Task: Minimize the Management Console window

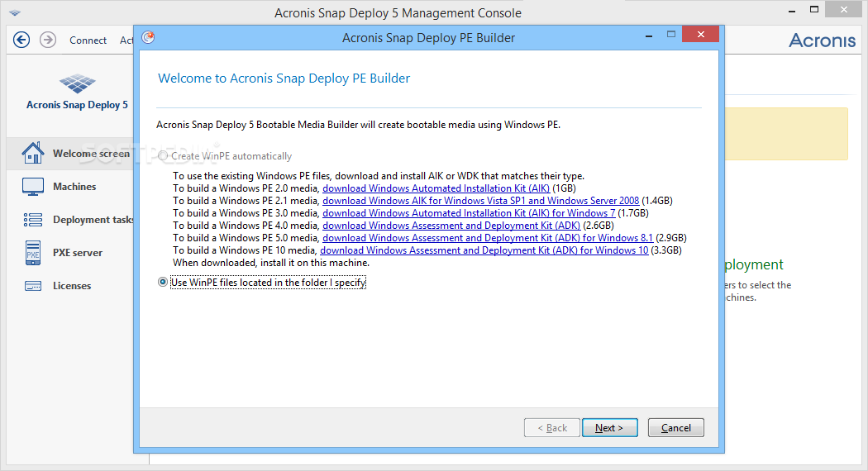Action: point(792,11)
